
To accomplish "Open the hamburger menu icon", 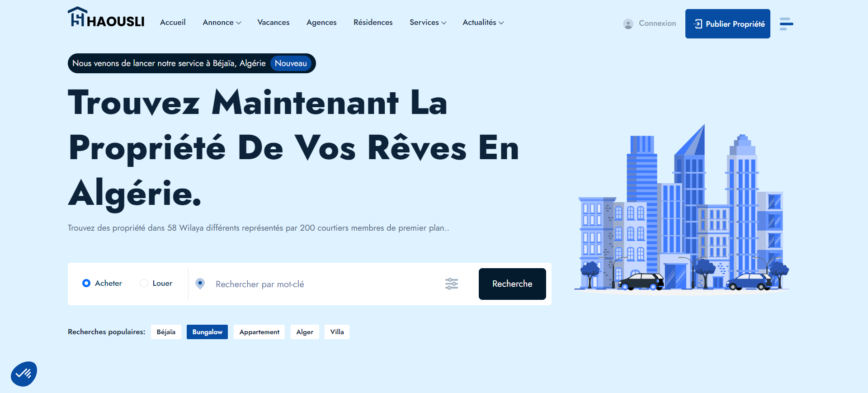I will (x=786, y=24).
